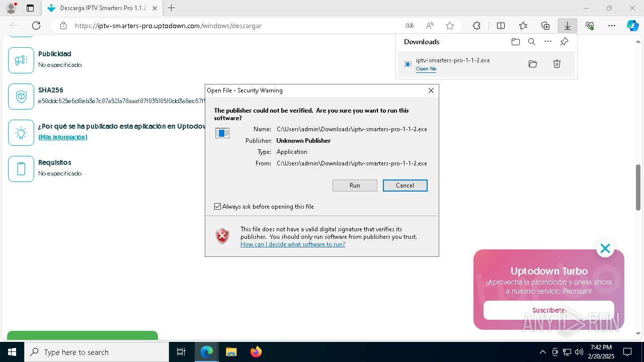Open Edge Settings and more menu
Screen dimensions: 644x362
[x=612, y=26]
